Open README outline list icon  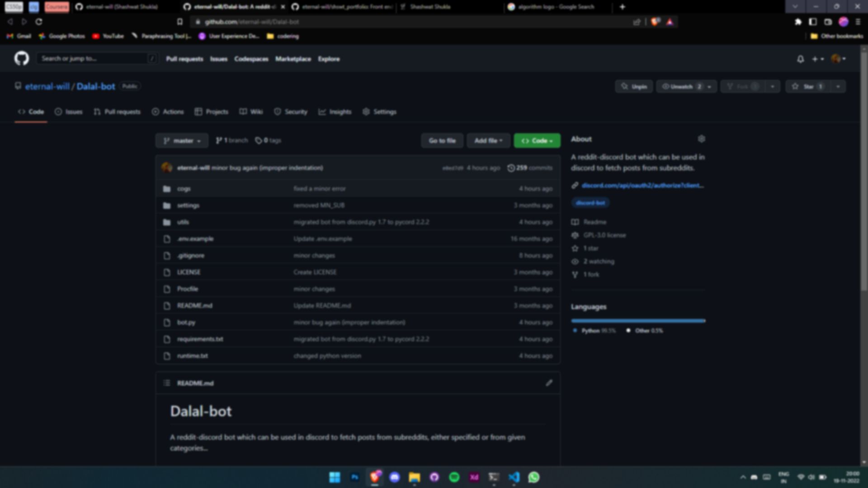click(x=167, y=383)
